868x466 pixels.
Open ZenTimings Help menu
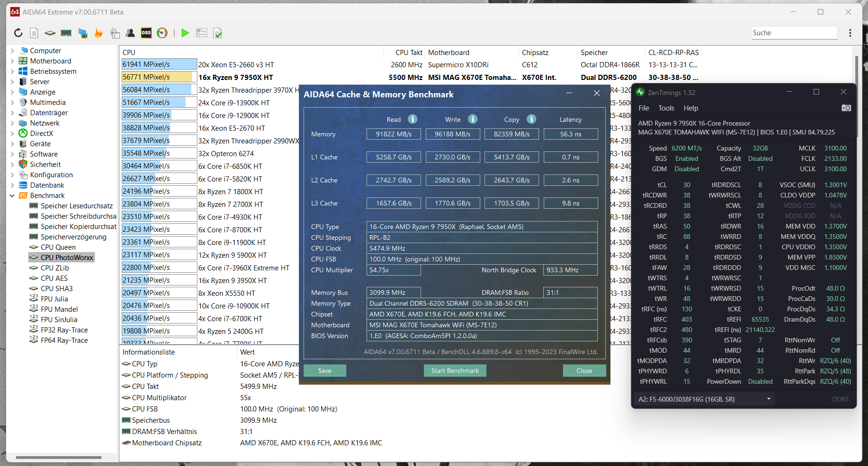click(691, 108)
